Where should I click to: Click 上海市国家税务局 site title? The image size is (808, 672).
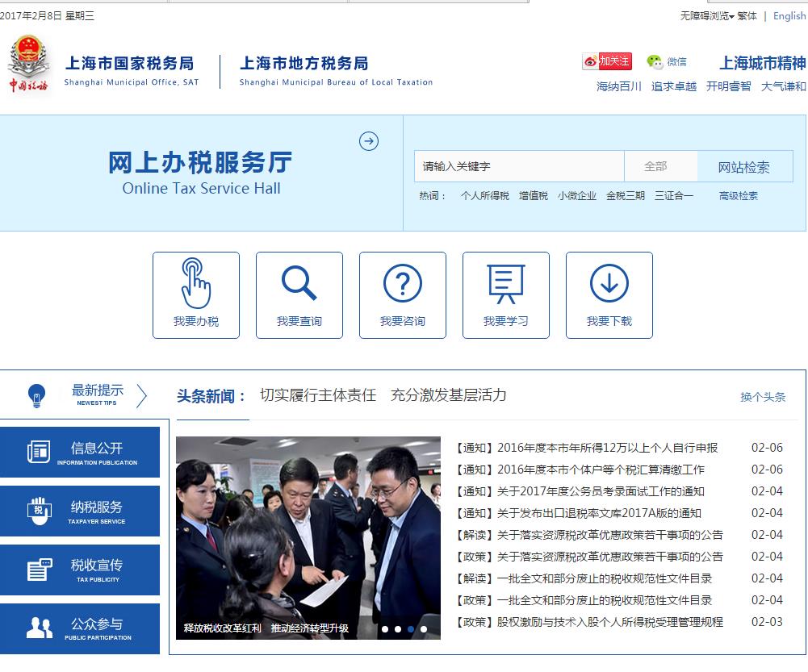pos(130,64)
